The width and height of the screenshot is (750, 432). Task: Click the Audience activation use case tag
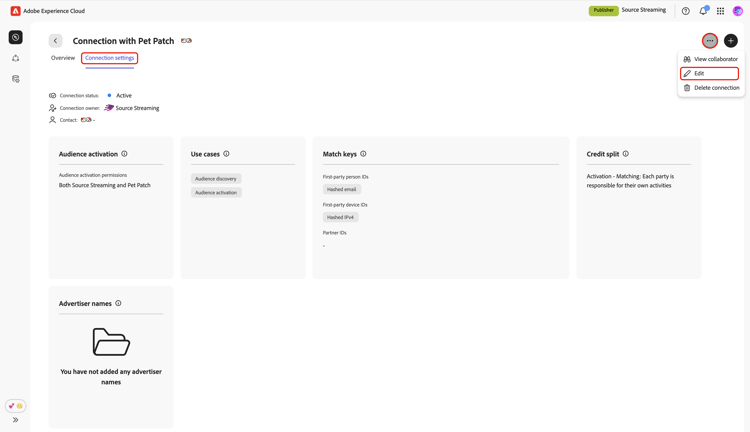[x=216, y=192]
